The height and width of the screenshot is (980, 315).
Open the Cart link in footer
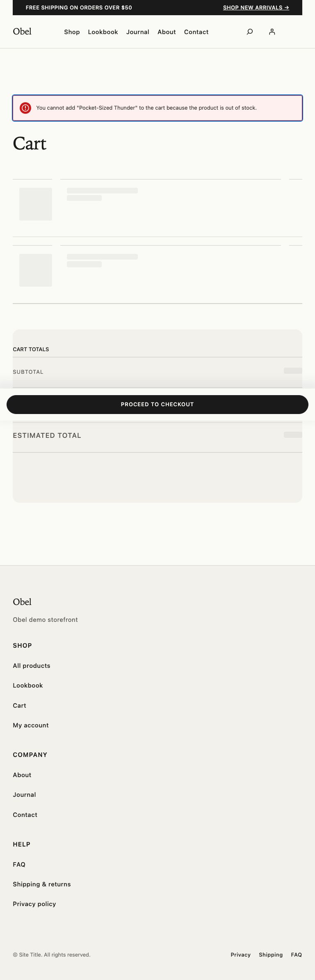tap(19, 706)
